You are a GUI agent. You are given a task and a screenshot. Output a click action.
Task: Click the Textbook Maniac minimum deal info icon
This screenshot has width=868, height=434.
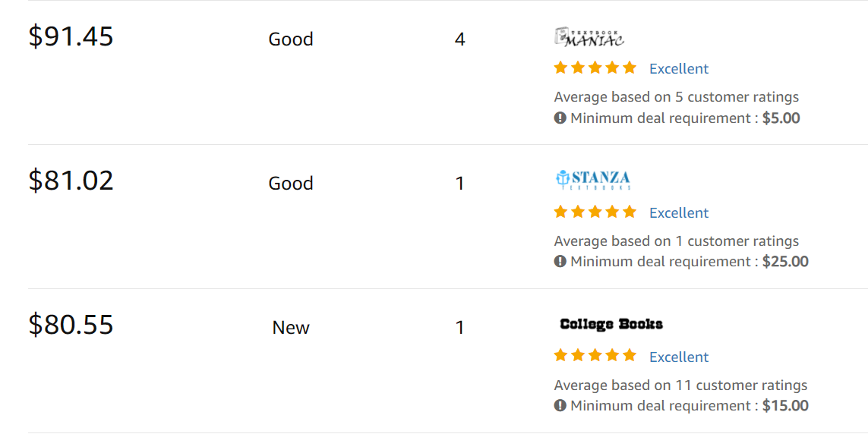(560, 118)
